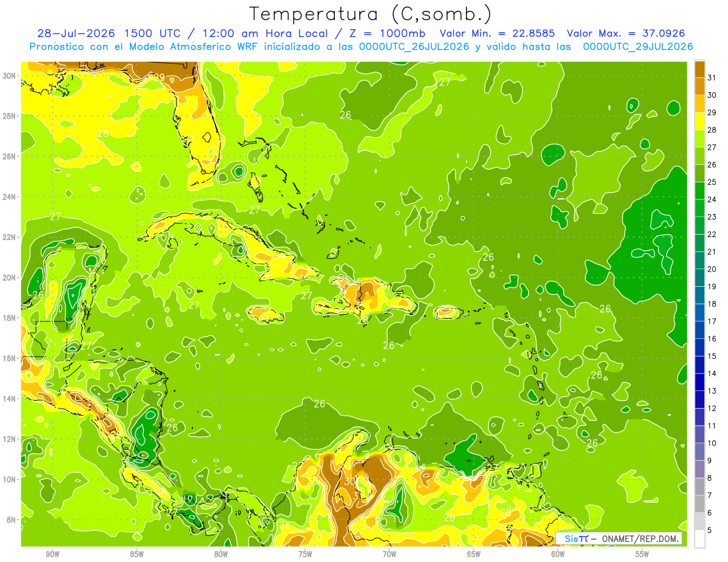
Task: Click the 26N latitude axis label
Action: click(x=9, y=156)
